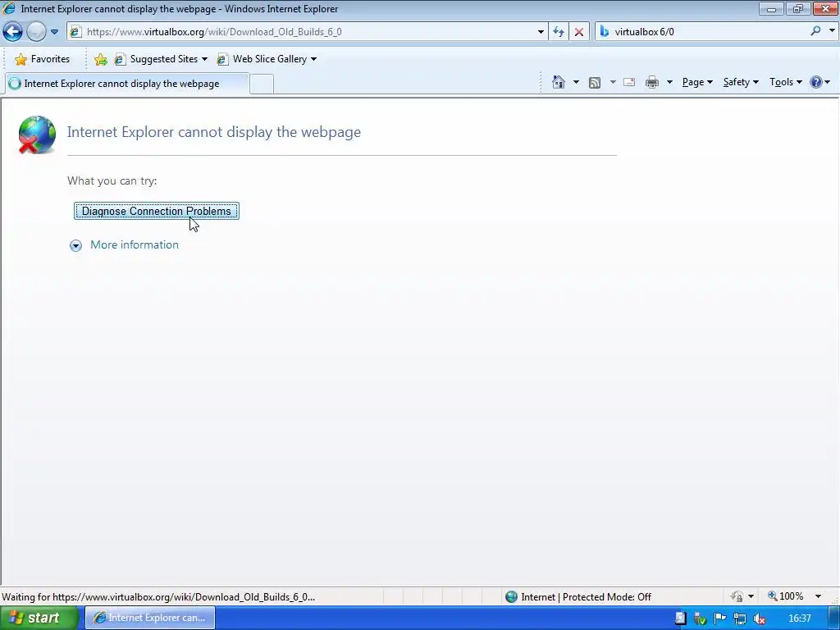Image resolution: width=840 pixels, height=630 pixels.
Task: Click the muted volume tray icon
Action: (759, 619)
